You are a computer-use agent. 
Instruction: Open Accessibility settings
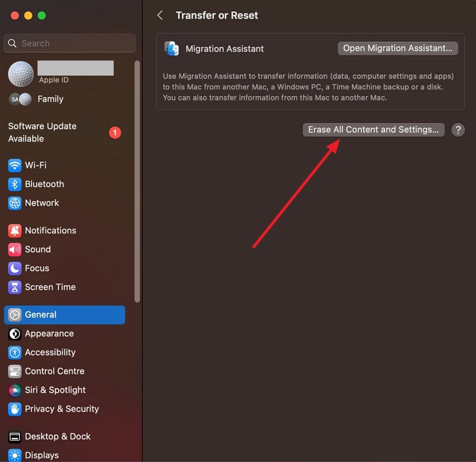tap(64, 352)
